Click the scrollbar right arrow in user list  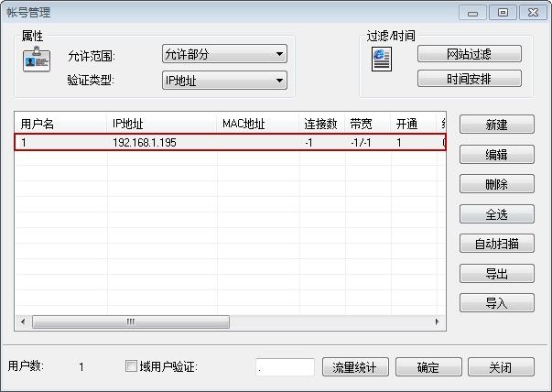coord(438,321)
